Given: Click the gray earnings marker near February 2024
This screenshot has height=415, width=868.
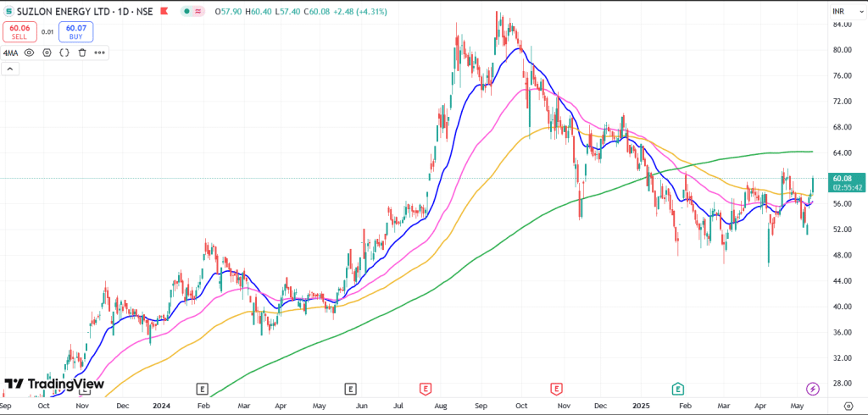Looking at the screenshot, I should point(203,390).
